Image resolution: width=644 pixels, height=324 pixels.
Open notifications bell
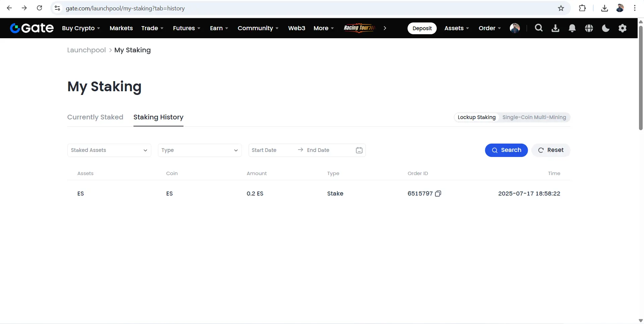click(x=572, y=28)
